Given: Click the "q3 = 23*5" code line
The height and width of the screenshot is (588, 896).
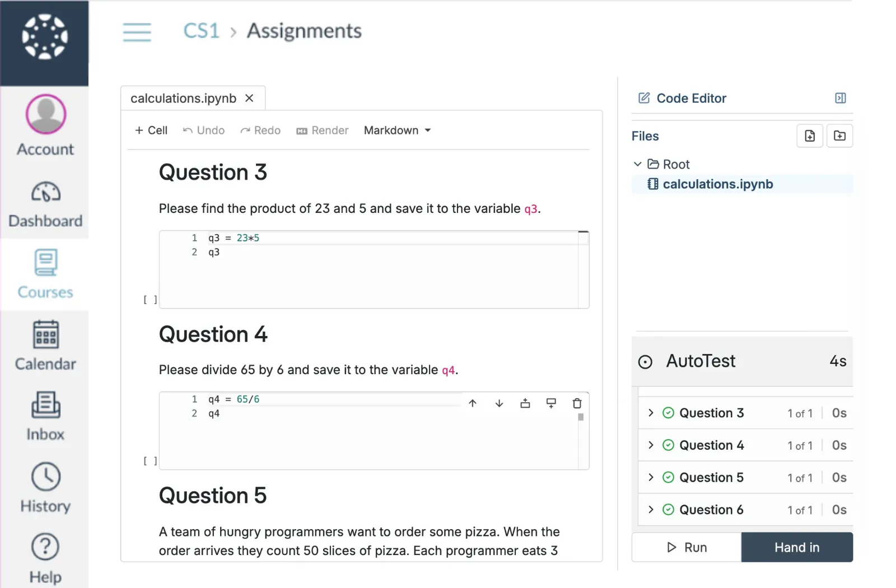Looking at the screenshot, I should (x=234, y=238).
